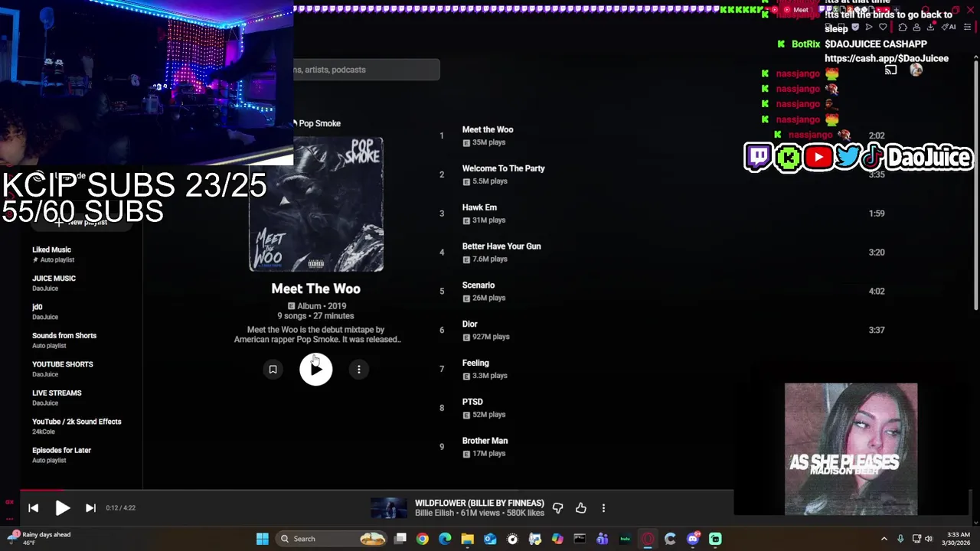Open the weather widget Rainy days ahead

pos(40,539)
